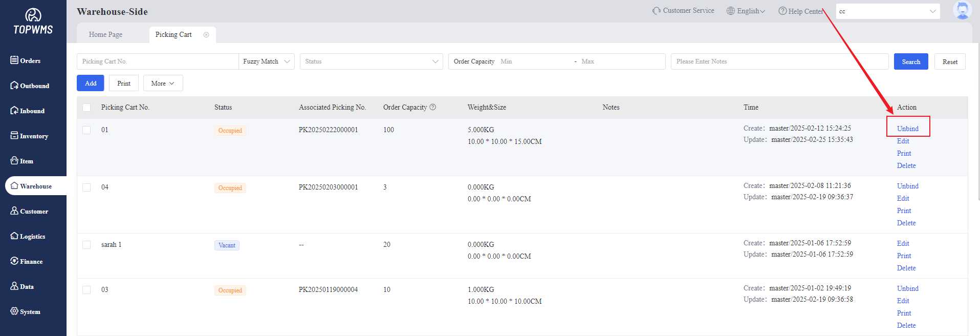Click the System gear icon
This screenshot has width=980, height=336.
pos(14,311)
